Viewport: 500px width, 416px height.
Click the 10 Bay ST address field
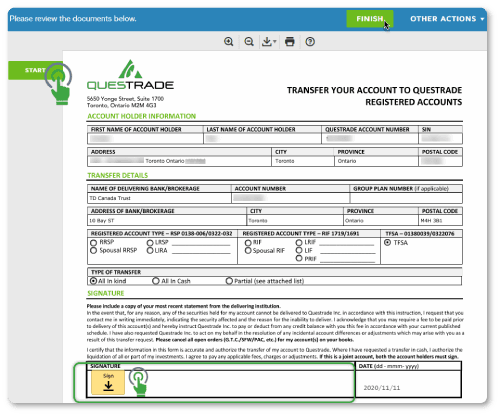tap(167, 220)
